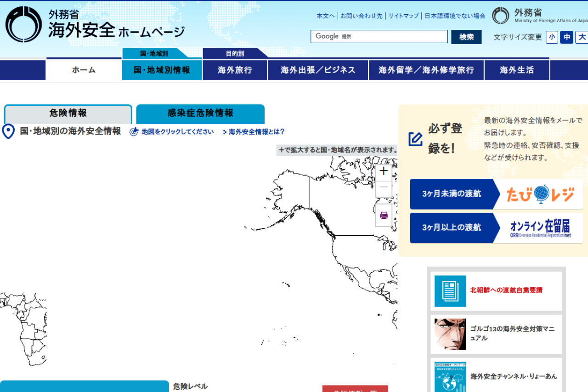Open the ホーム navigation item
Viewport: 588px width, 392px height.
(x=84, y=70)
